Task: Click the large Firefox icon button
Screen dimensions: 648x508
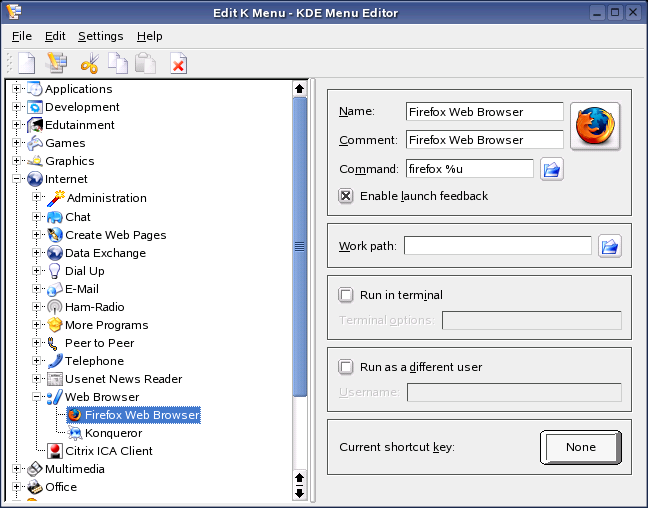Action: click(595, 126)
